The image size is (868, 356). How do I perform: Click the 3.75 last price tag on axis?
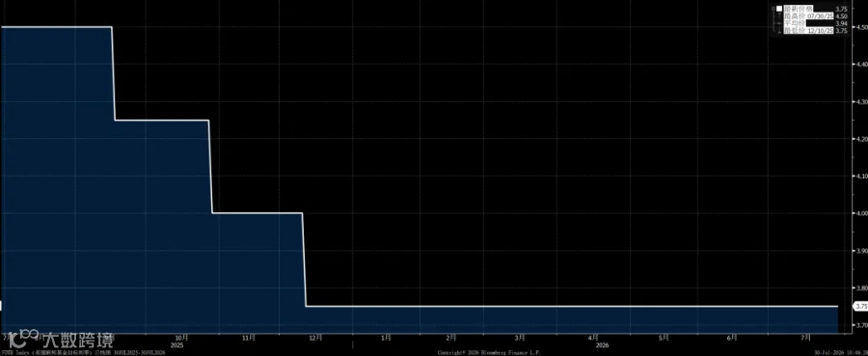click(x=860, y=306)
